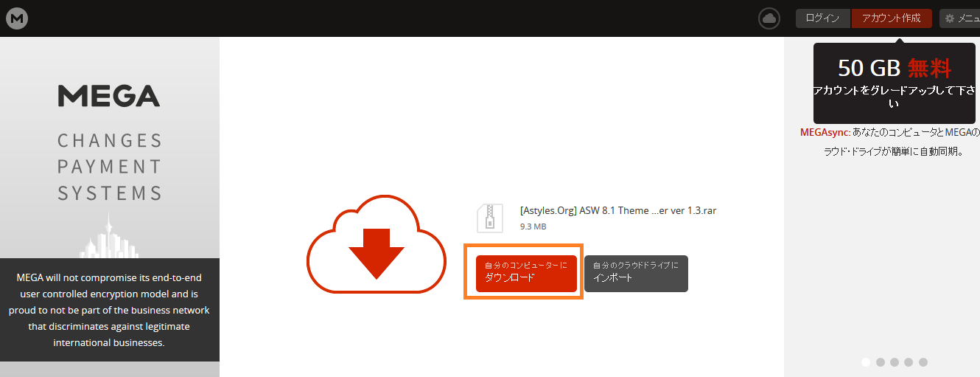The width and height of the screenshot is (980, 377).
Task: Click the MEGA logo icon in the header
Action: [17, 18]
